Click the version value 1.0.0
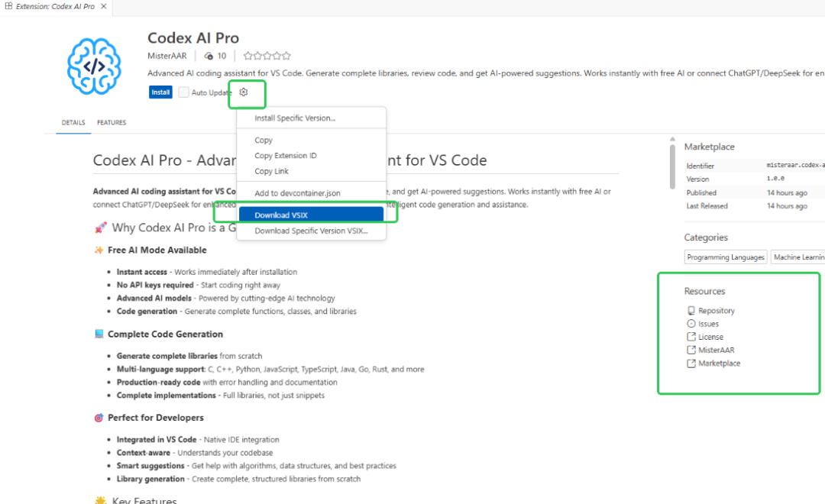This screenshot has width=825, height=504. pos(775,179)
